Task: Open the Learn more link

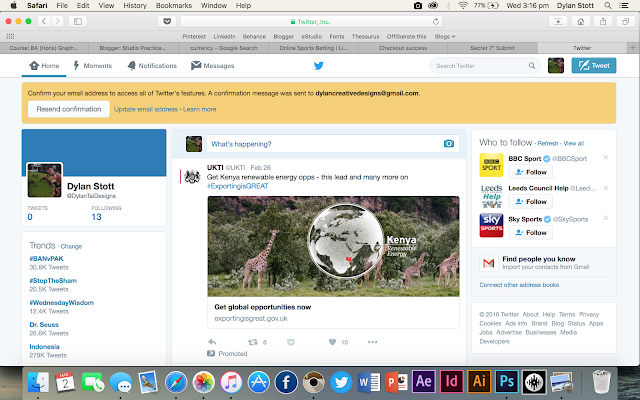Action: [200, 109]
